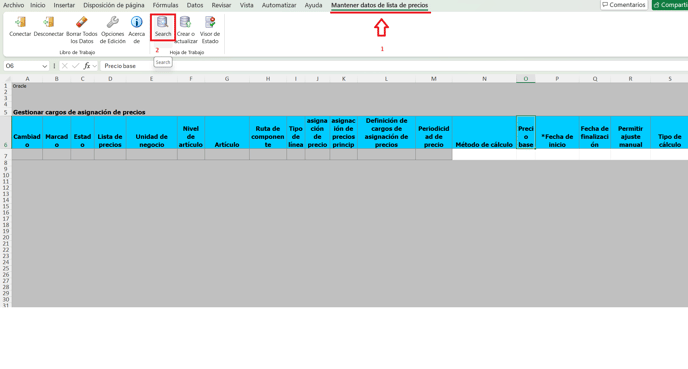This screenshot has width=688, height=369.
Task: Open the Archivo menu
Action: point(14,5)
